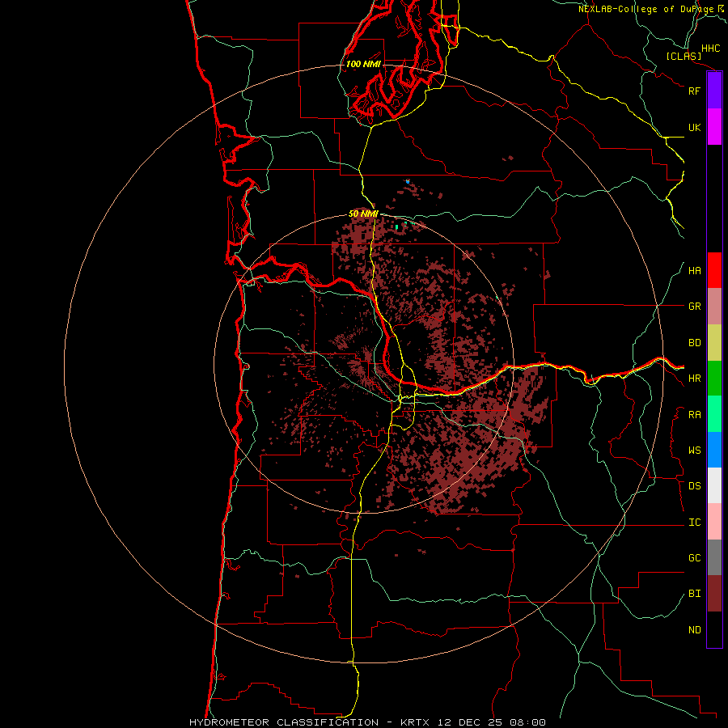This screenshot has width=728, height=728.
Task: Click the 50 NMI range ring label
Action: click(x=363, y=214)
